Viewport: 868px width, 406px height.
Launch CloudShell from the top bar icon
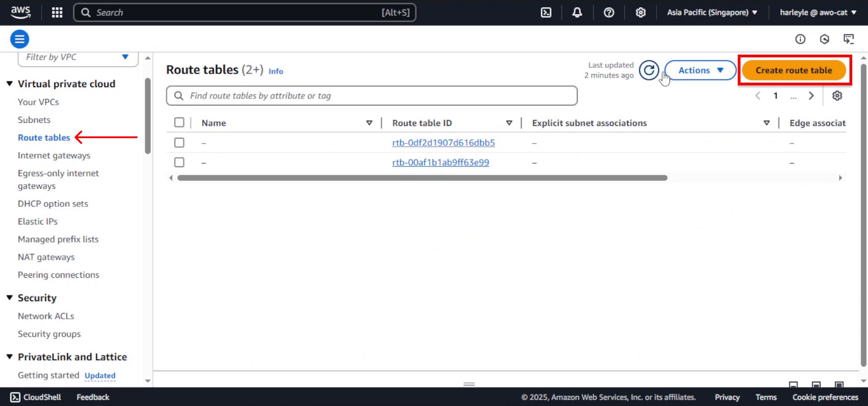coord(546,13)
